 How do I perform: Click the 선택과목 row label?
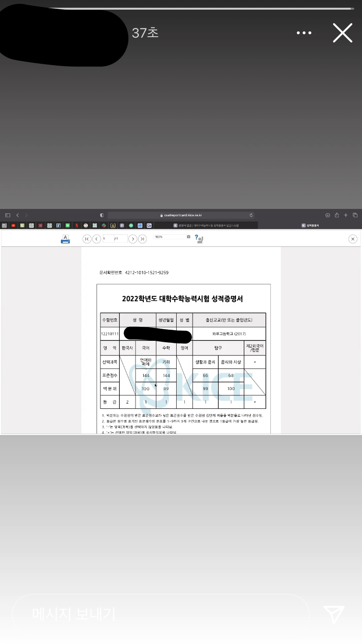pos(110,362)
